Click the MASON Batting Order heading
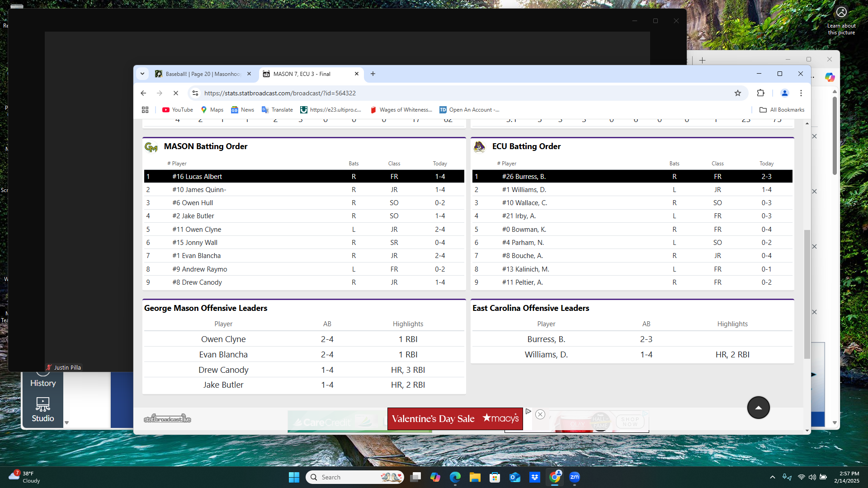 (206, 146)
